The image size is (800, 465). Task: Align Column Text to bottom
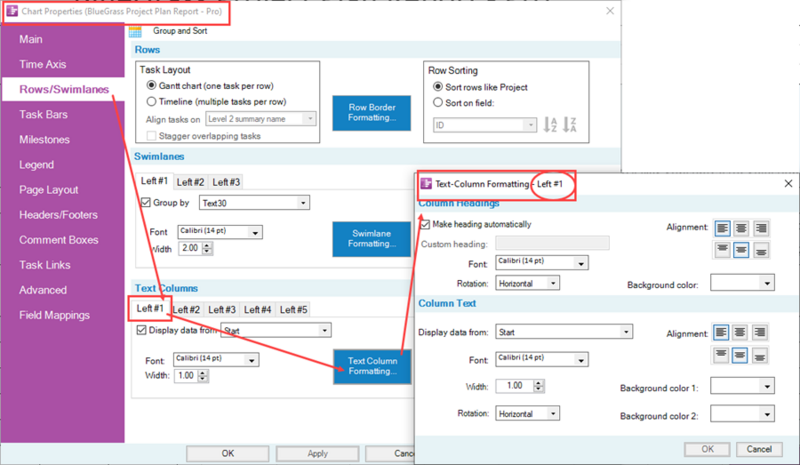(x=759, y=355)
